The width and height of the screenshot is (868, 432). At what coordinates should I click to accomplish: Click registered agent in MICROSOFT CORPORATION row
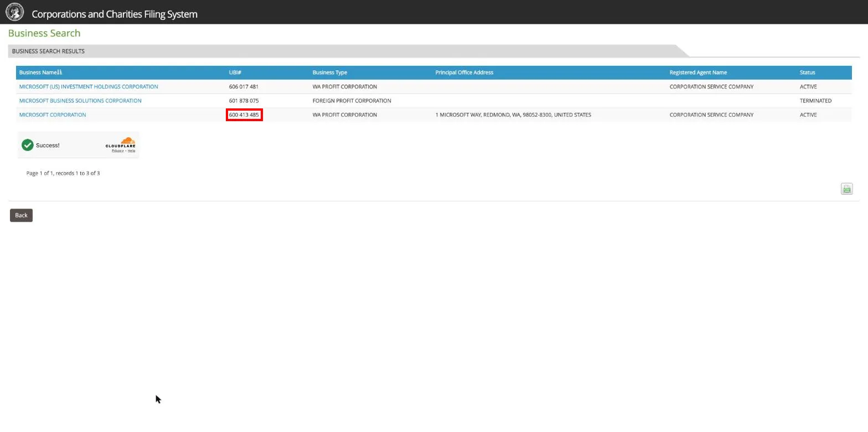[x=711, y=115]
